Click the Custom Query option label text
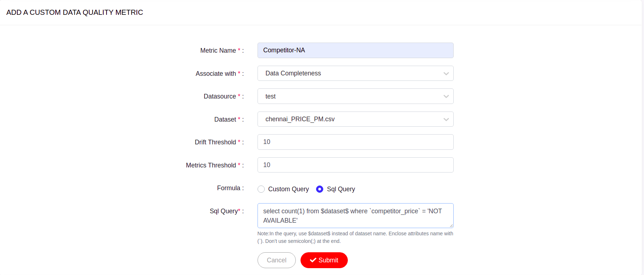Image resolution: width=644 pixels, height=275 pixels. coord(288,189)
